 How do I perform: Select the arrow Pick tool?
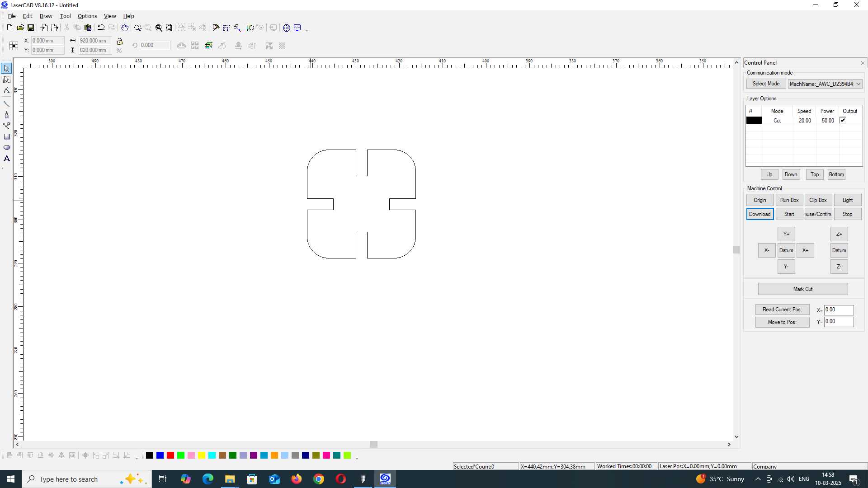click(x=7, y=69)
